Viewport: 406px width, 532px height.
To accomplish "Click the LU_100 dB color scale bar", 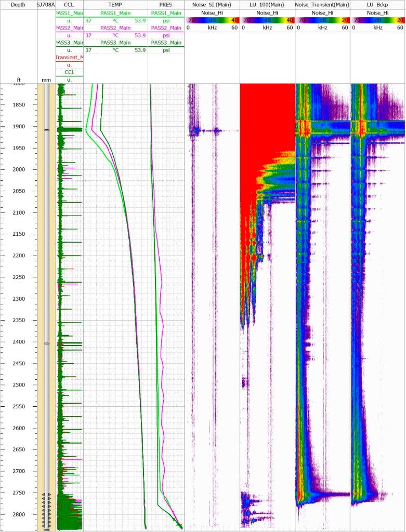I will [x=267, y=20].
